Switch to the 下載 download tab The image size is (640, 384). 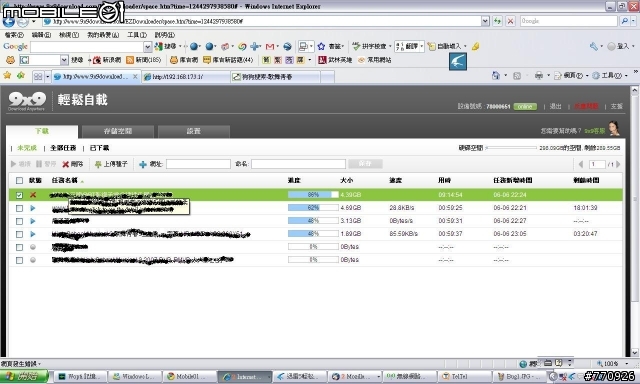[x=42, y=131]
